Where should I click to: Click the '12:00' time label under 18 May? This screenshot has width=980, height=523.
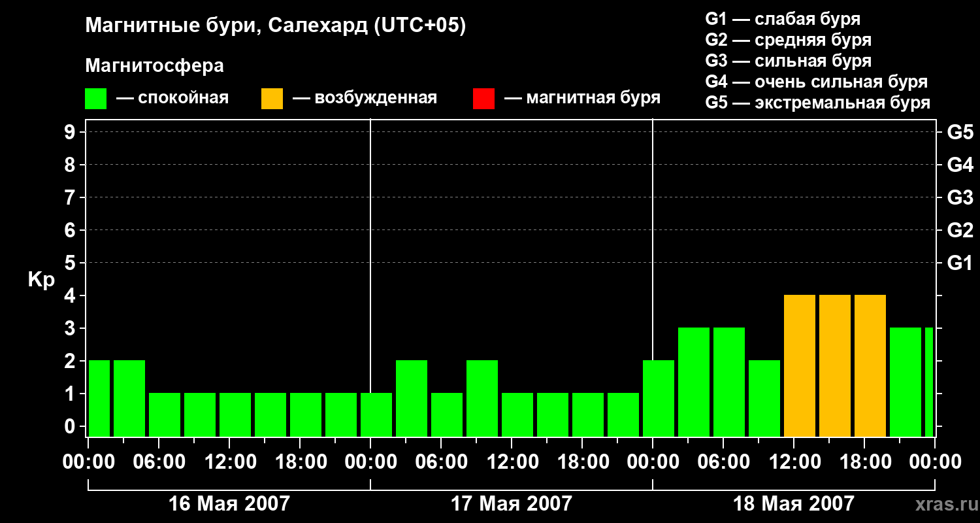click(794, 462)
